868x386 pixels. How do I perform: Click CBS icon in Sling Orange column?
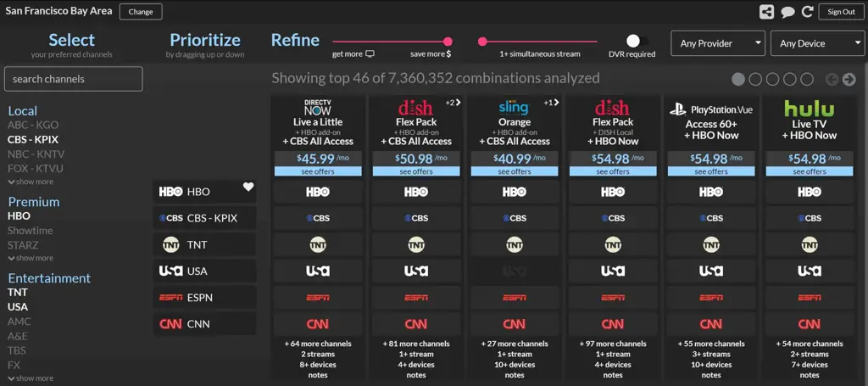515,218
